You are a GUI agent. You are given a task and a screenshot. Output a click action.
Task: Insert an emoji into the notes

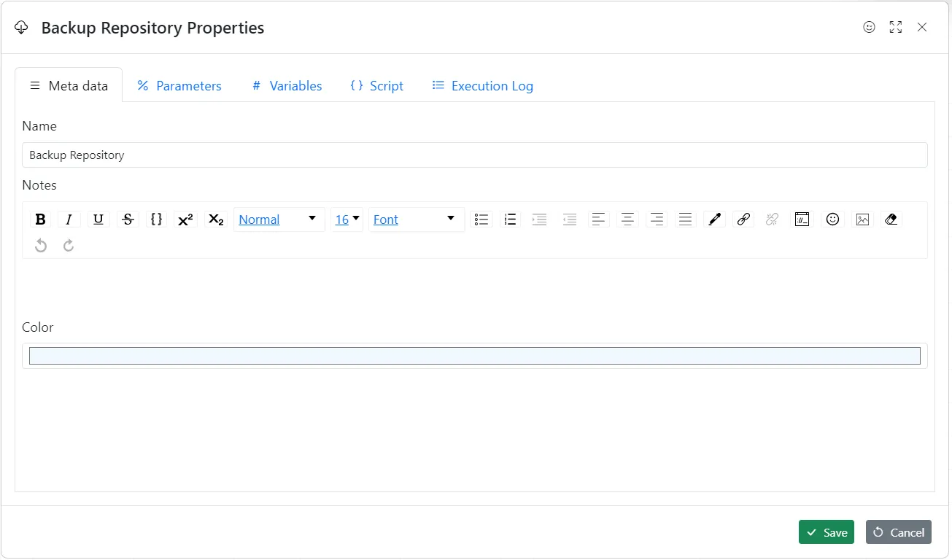point(832,219)
